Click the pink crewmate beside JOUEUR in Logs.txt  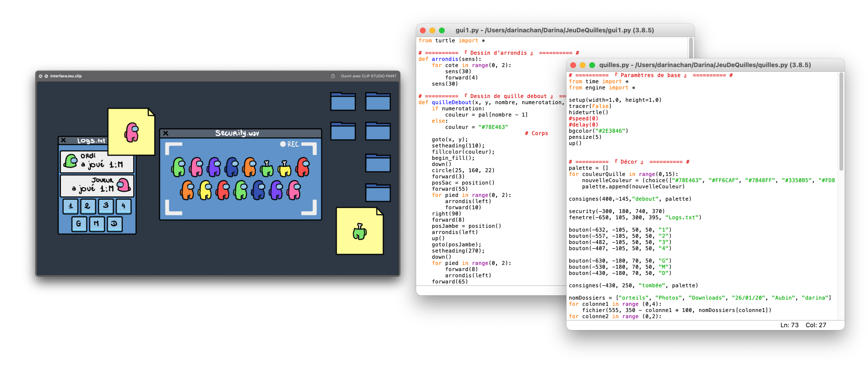tap(124, 185)
